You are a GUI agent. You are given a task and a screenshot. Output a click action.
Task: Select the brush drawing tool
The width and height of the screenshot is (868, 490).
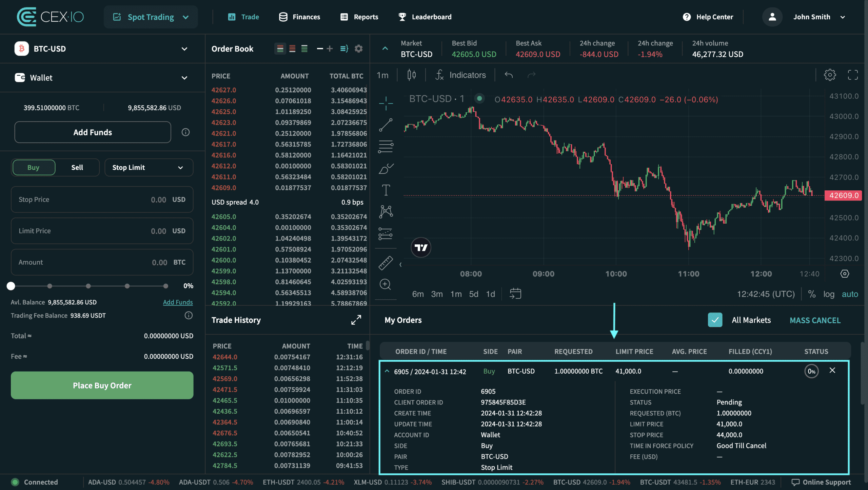(386, 168)
